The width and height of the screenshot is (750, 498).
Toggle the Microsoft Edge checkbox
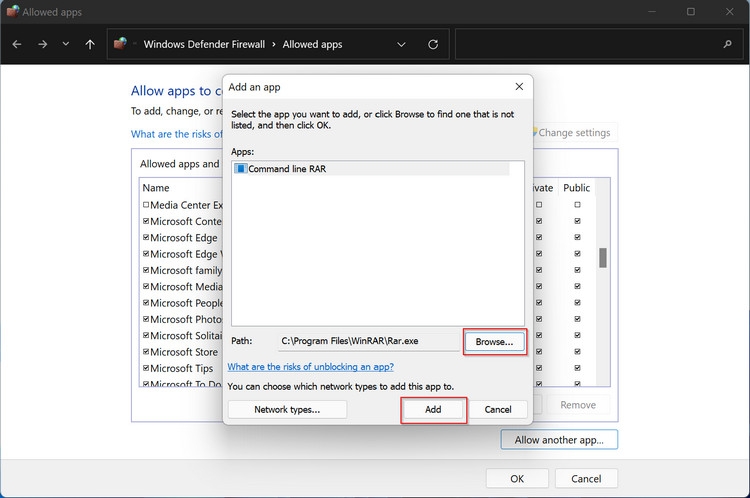(x=146, y=237)
